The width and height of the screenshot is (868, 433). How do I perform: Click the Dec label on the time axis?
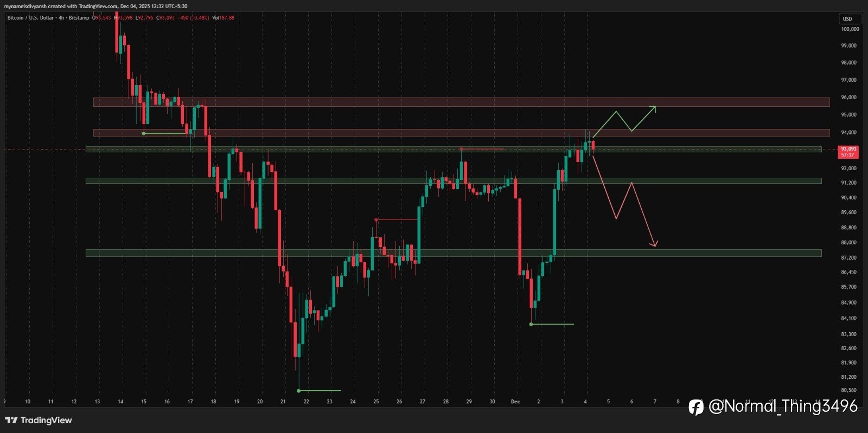[x=515, y=402]
